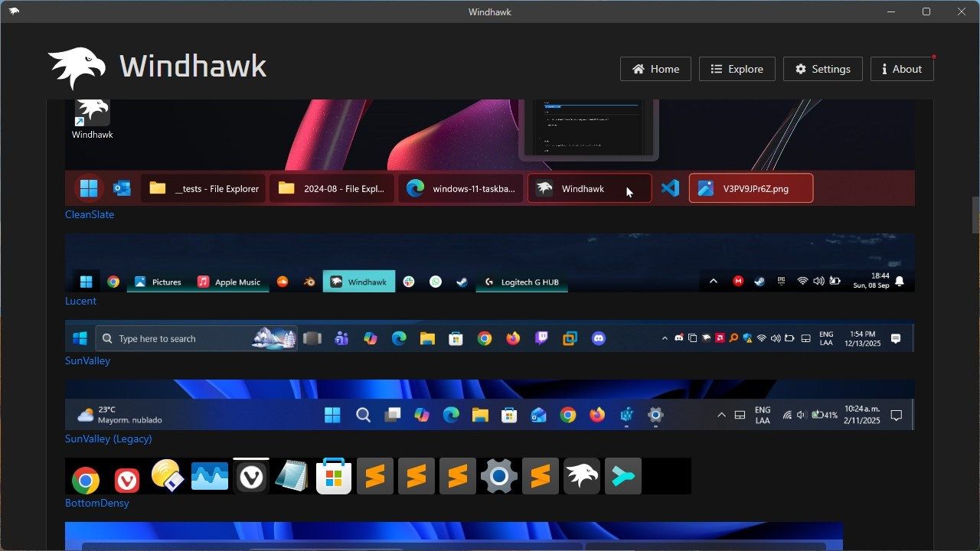980x551 pixels.
Task: Click weather widget showing 23°C
Action: tap(119, 415)
